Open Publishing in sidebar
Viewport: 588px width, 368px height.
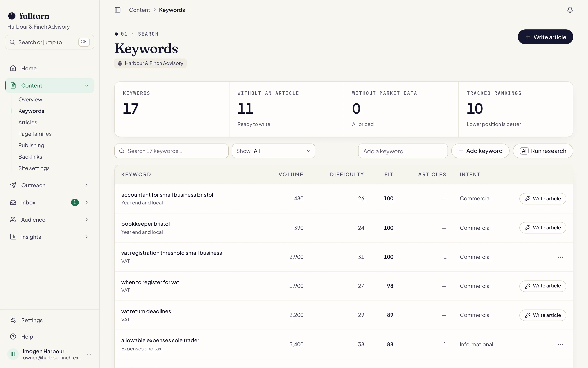(31, 145)
